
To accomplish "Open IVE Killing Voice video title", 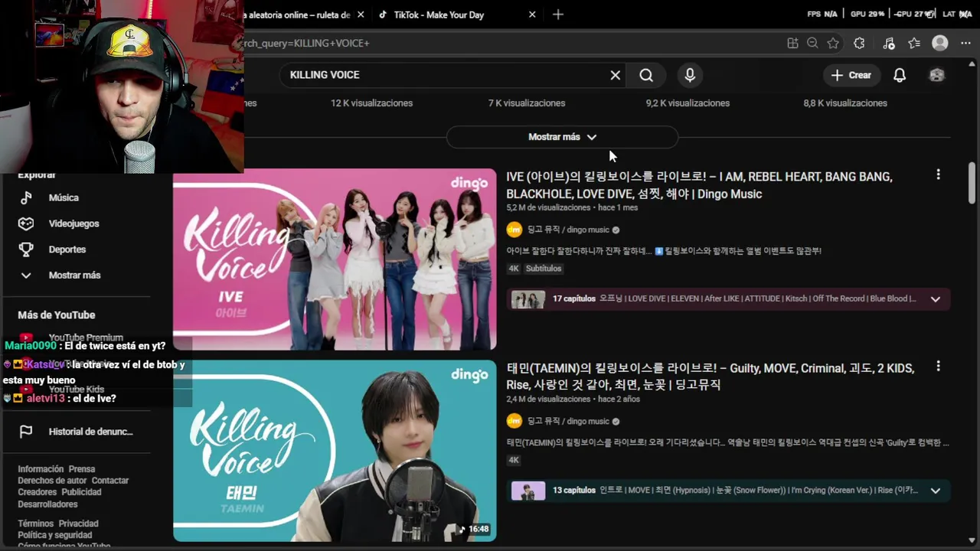I will (x=699, y=185).
